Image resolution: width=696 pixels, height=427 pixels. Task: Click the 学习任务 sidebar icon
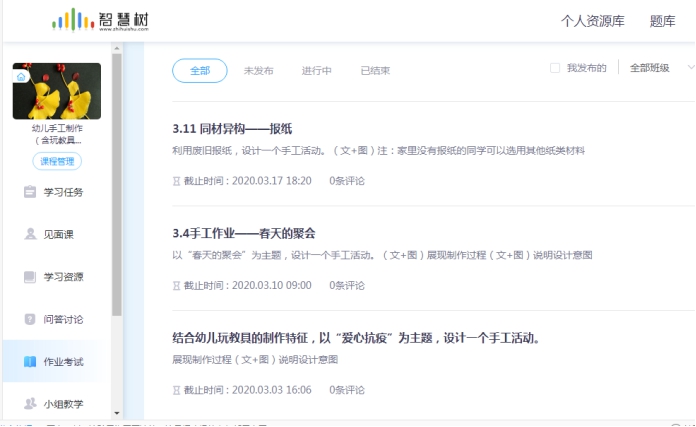[30, 192]
